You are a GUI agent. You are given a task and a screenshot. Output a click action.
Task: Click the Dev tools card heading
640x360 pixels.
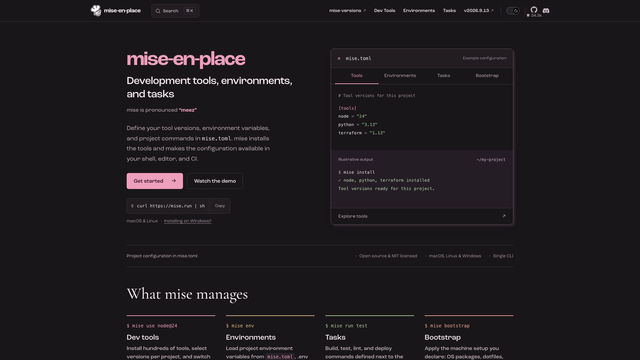coord(143,337)
